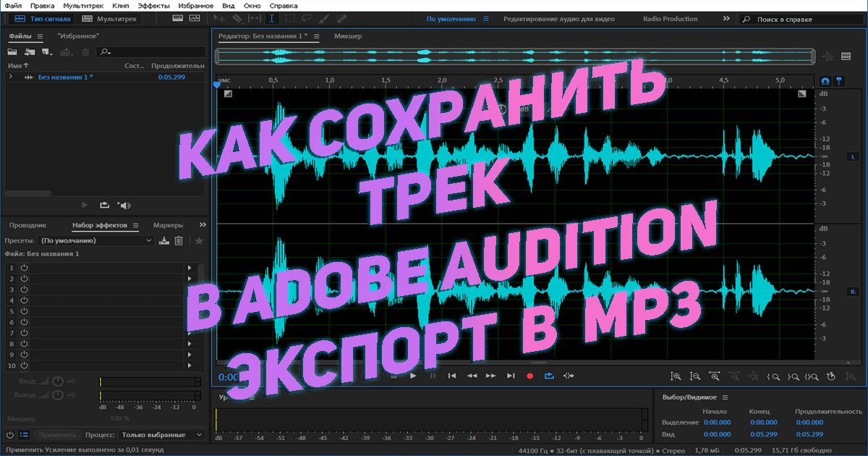868x456 pixels.
Task: Show spectral pitch display icon
Action: coord(196,19)
